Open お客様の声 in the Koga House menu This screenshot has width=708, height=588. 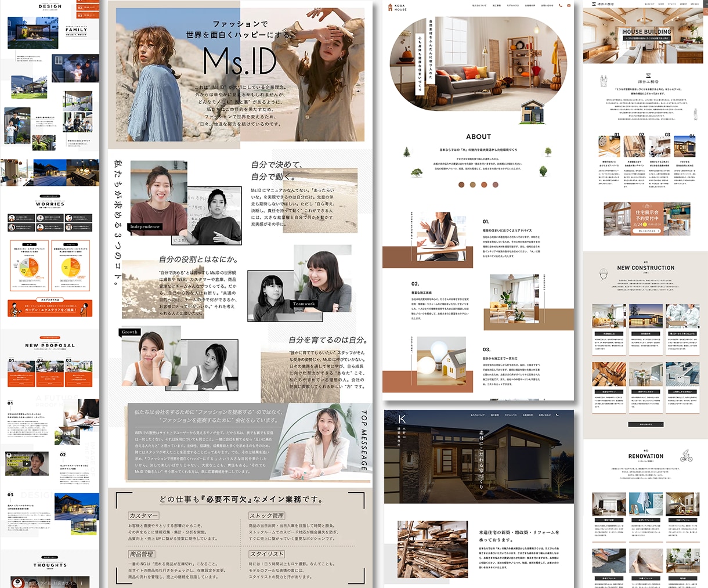tap(530, 6)
